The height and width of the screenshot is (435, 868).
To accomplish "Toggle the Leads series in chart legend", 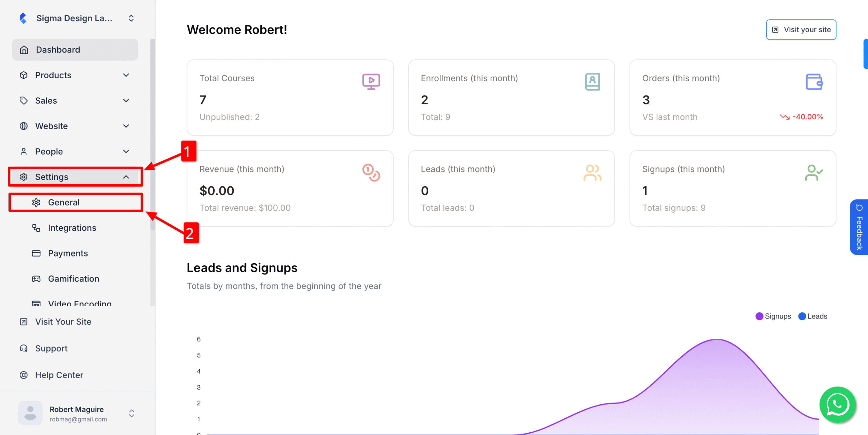I will click(x=813, y=316).
